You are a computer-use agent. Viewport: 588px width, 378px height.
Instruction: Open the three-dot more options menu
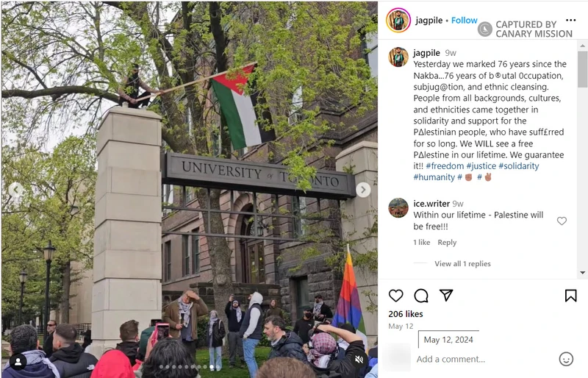point(571,21)
